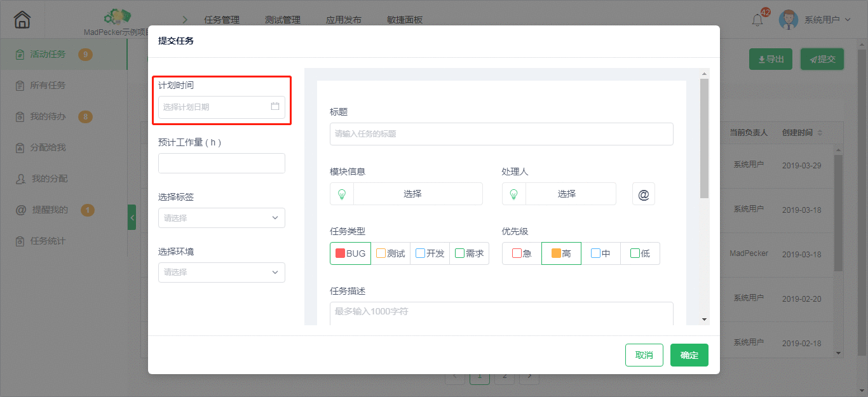Open the notification bell with 42 alerts

click(757, 20)
